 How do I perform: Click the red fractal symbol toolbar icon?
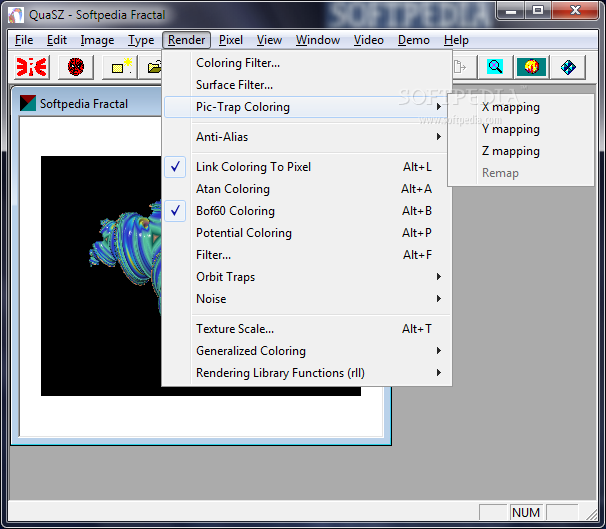click(x=31, y=67)
